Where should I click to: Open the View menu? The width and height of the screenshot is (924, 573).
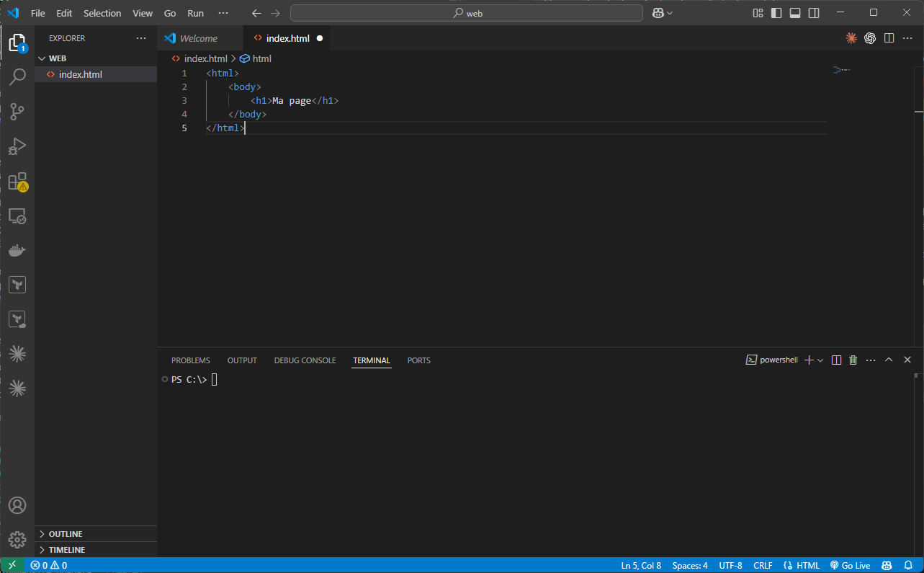coord(143,13)
